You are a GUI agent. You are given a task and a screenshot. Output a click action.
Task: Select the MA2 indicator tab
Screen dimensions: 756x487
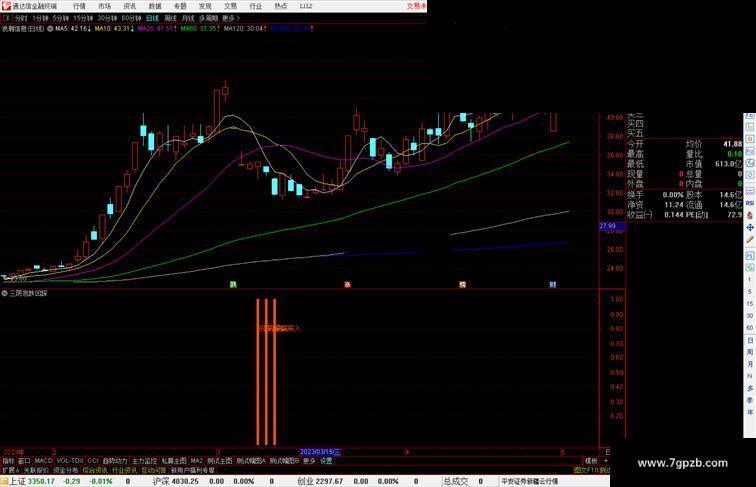tap(196, 461)
